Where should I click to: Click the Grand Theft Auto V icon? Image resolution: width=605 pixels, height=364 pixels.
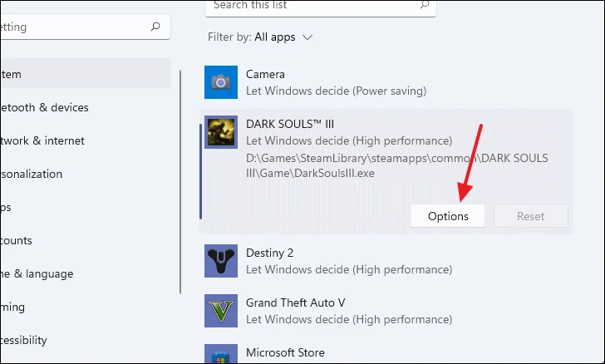tap(221, 311)
